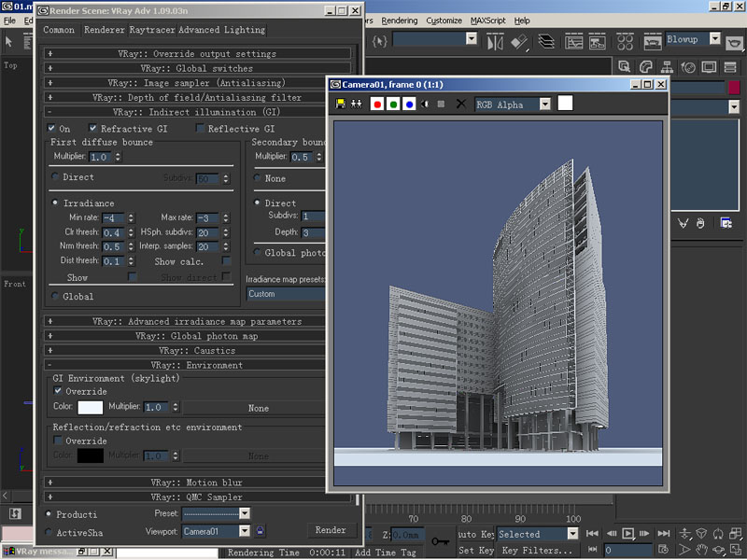
Task: Open the Viewport Camera01 dropdown
Action: point(245,530)
